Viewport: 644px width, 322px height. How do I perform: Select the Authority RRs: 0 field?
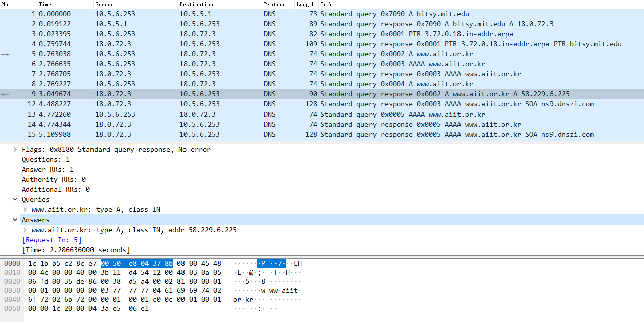click(54, 179)
